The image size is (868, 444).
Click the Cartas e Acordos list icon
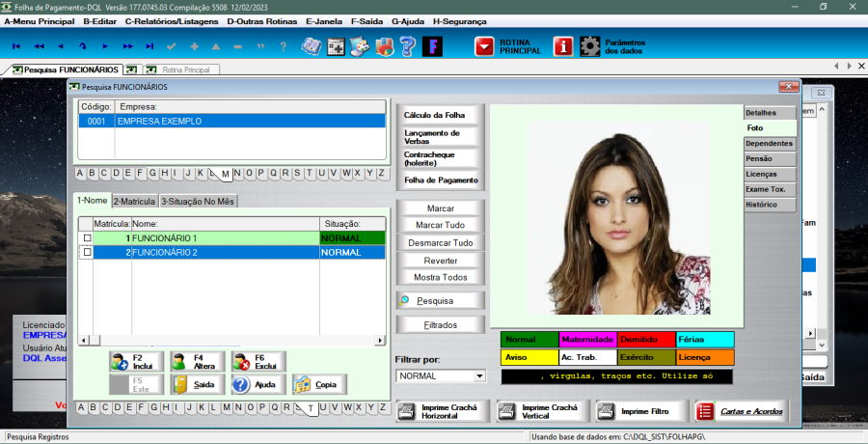click(x=705, y=411)
